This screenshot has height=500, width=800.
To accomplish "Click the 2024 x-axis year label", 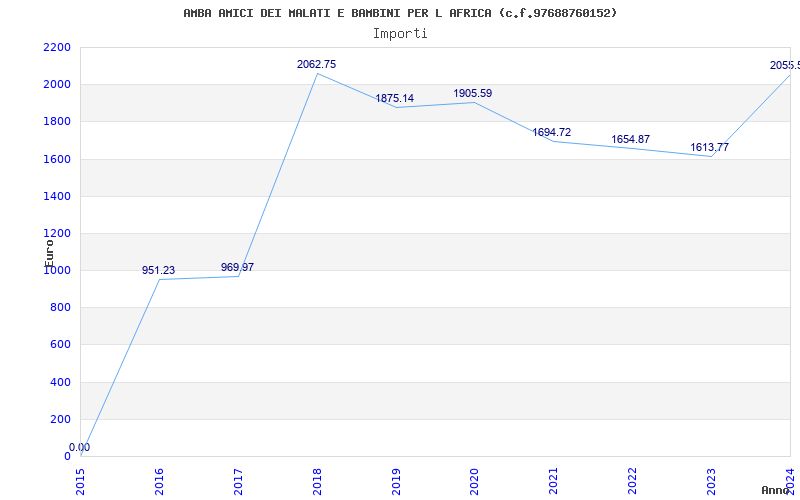I will tap(790, 481).
